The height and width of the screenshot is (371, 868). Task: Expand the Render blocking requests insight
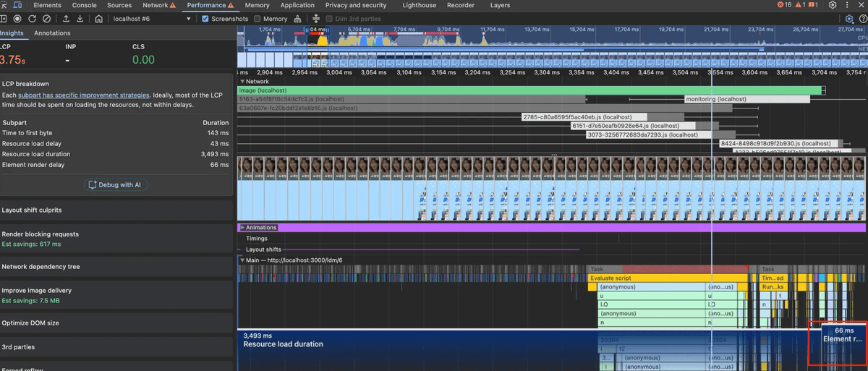click(x=41, y=234)
